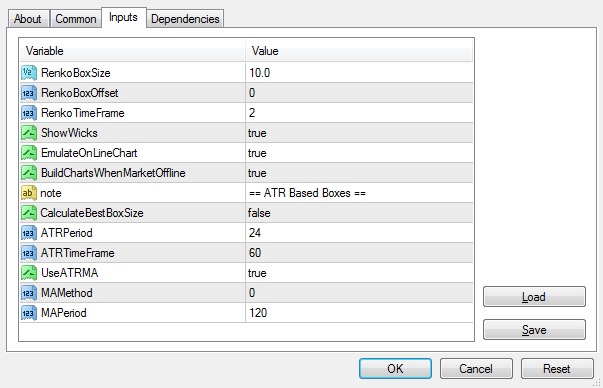Click the boolean icon beside BuildChartsWhenMarketOffline
Viewport: 603px width, 388px height.
point(29,173)
